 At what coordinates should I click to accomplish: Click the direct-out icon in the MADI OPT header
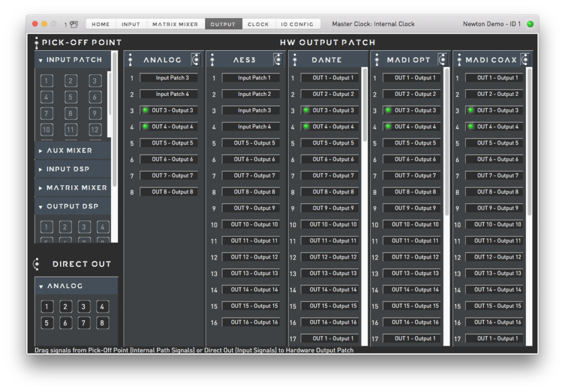pos(442,60)
